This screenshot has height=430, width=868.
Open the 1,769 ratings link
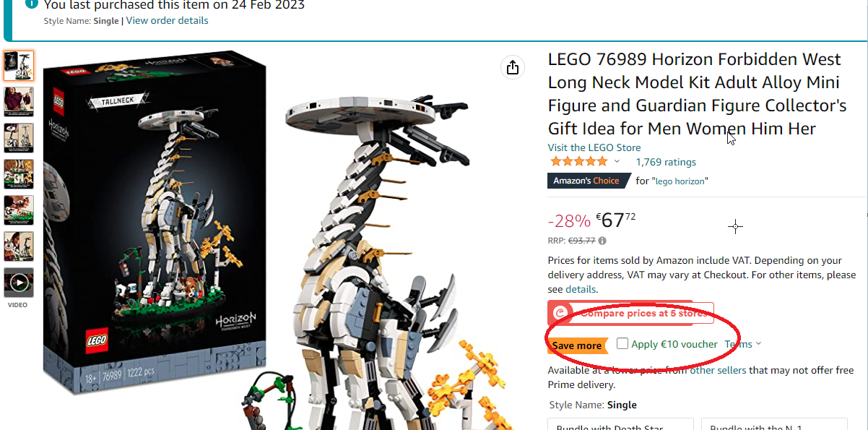(666, 162)
